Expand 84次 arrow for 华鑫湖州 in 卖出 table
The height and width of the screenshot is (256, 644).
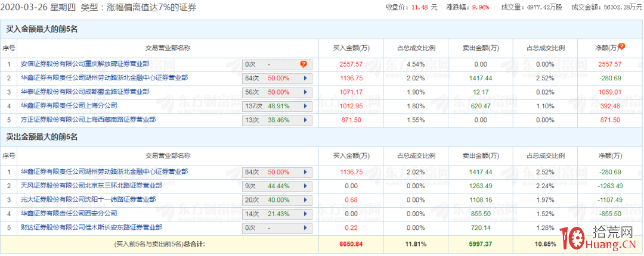click(305, 172)
